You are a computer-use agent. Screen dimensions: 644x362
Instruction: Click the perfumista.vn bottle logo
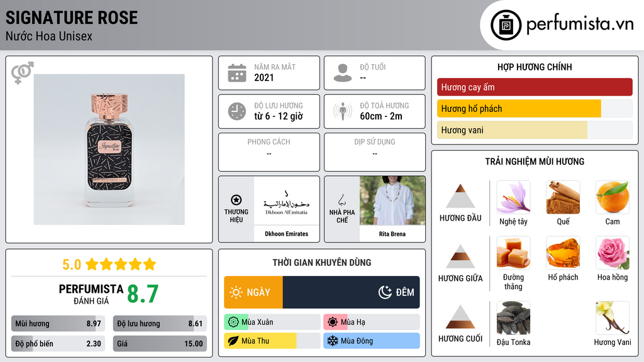506,25
